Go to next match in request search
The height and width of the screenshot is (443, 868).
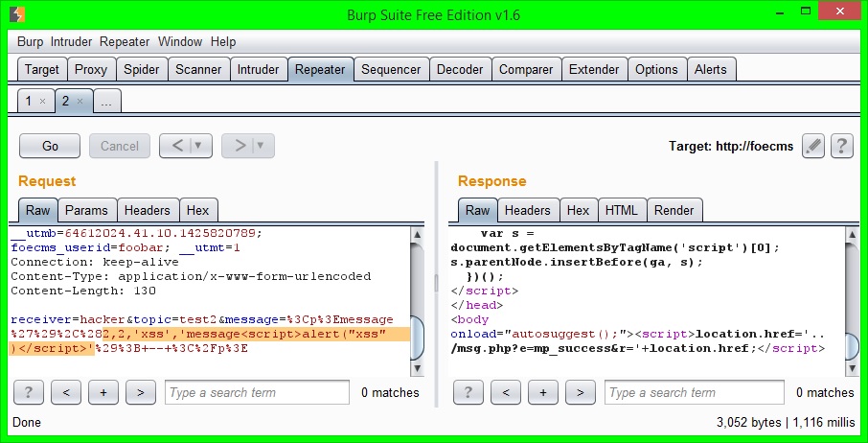coord(140,392)
